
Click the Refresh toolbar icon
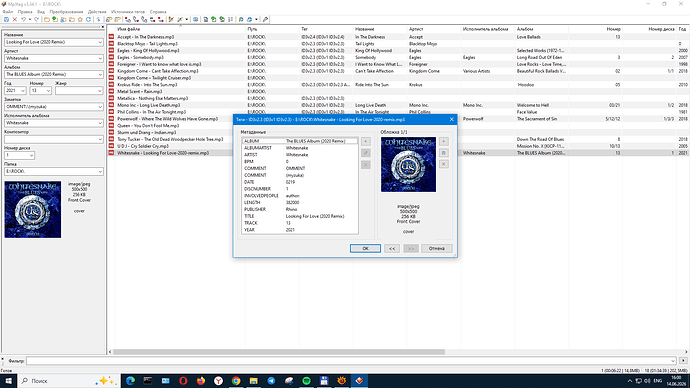coord(88,19)
